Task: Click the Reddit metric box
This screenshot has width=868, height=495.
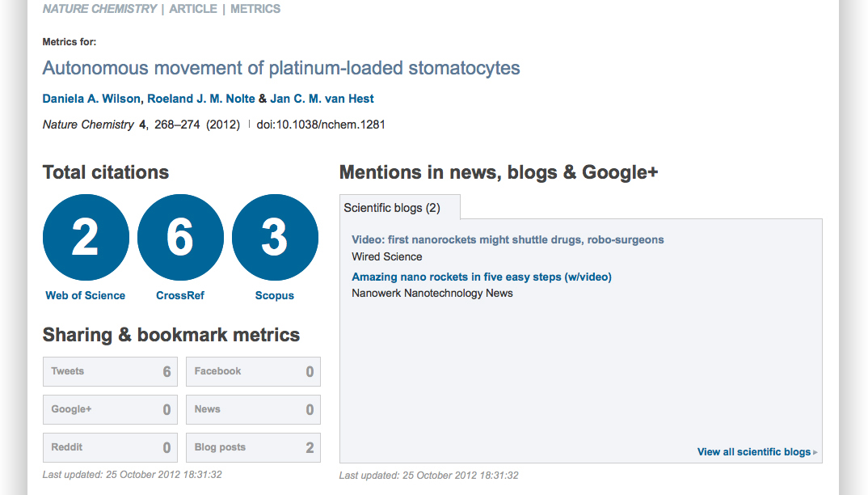Action: 111,448
